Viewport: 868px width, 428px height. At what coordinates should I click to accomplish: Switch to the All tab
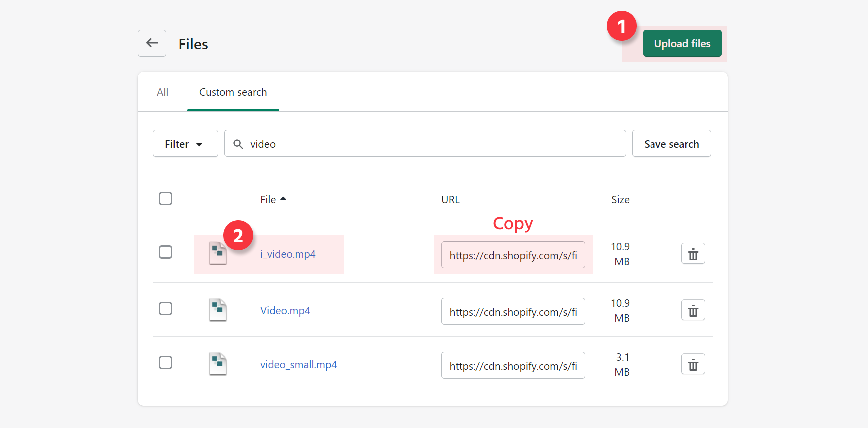click(162, 92)
